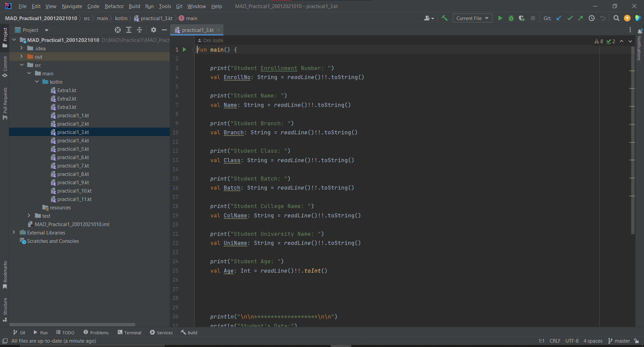Select the practical1_3.kt editor tab
The width and height of the screenshot is (644, 347).
[x=197, y=30]
